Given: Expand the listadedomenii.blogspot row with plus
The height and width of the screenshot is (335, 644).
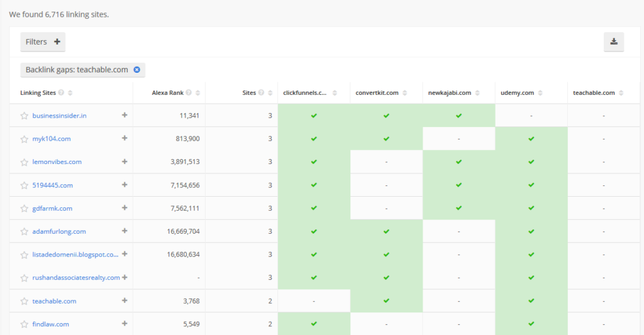Looking at the screenshot, I should pos(125,254).
